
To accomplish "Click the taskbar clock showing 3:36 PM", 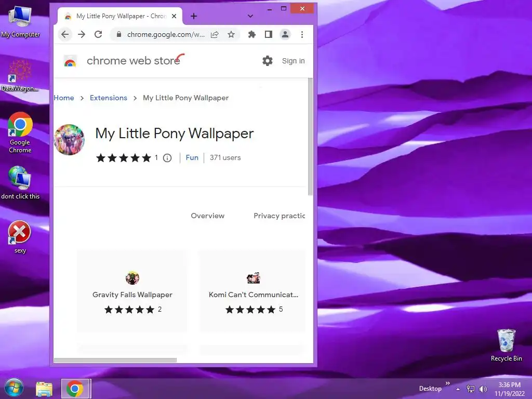I will (510, 389).
